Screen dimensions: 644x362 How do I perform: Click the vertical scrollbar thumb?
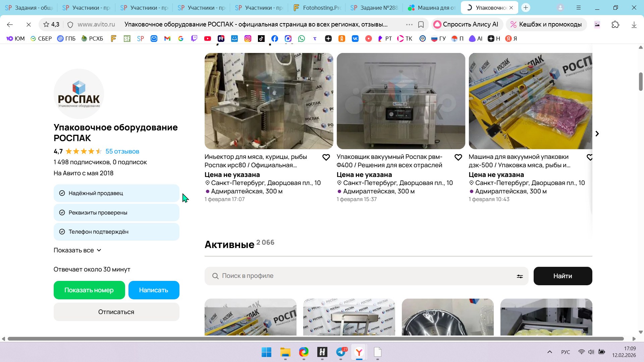(x=640, y=81)
